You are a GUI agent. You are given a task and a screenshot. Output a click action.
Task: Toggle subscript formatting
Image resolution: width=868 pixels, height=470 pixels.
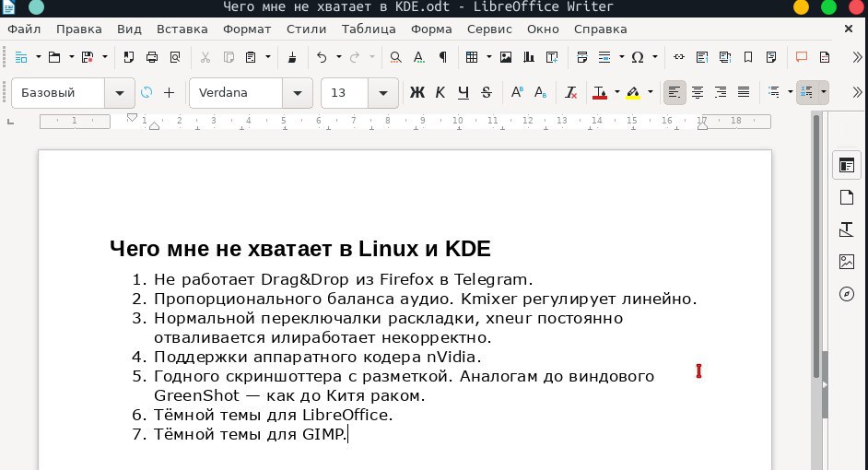pos(540,92)
